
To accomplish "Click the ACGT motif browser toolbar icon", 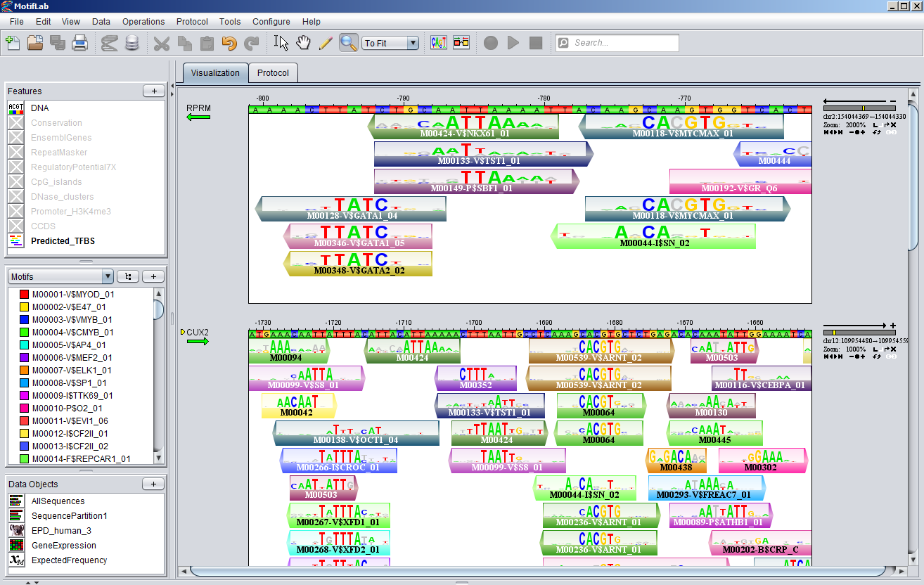I will point(439,43).
